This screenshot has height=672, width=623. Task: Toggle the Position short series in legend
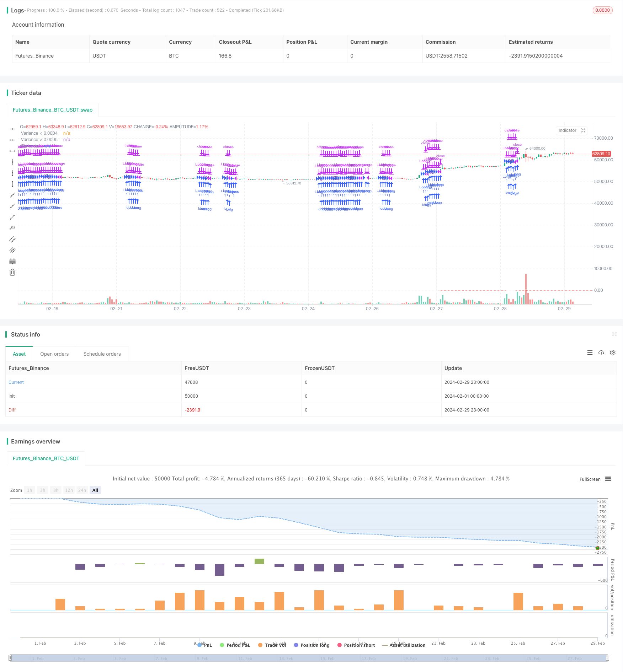coord(356,645)
